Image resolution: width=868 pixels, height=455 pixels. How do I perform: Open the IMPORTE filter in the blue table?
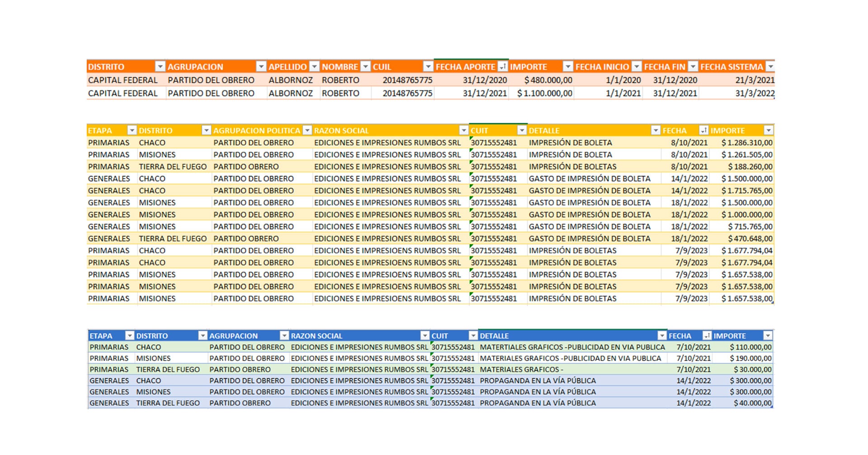[768, 336]
